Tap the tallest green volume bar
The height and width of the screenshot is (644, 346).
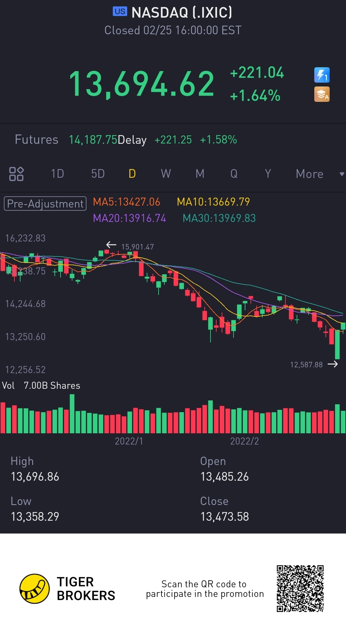coord(72,414)
